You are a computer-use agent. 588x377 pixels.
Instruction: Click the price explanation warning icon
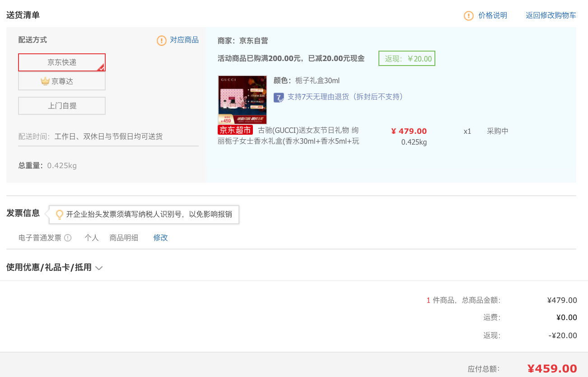pyautogui.click(x=469, y=16)
